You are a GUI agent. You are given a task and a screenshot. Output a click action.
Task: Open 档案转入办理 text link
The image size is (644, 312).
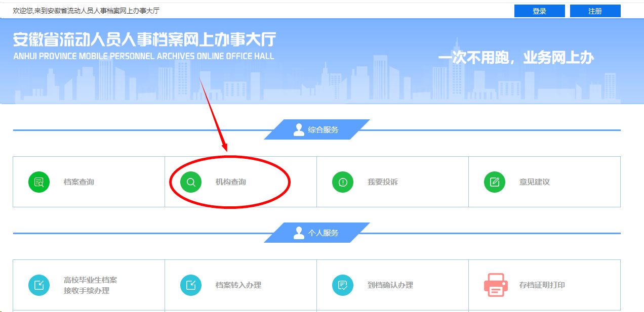[238, 285]
